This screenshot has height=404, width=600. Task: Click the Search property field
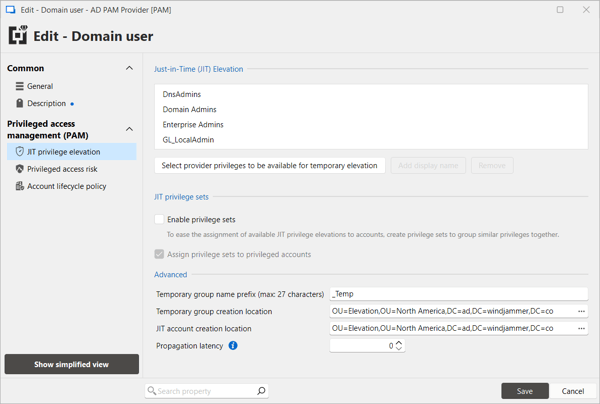(x=206, y=391)
